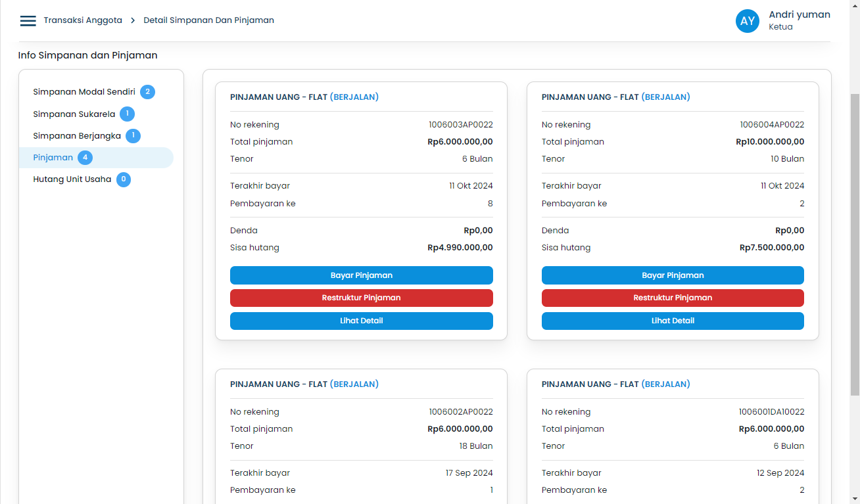Select Simpanan Sukarela from the info list
Viewport: 860px width, 504px height.
73,113
